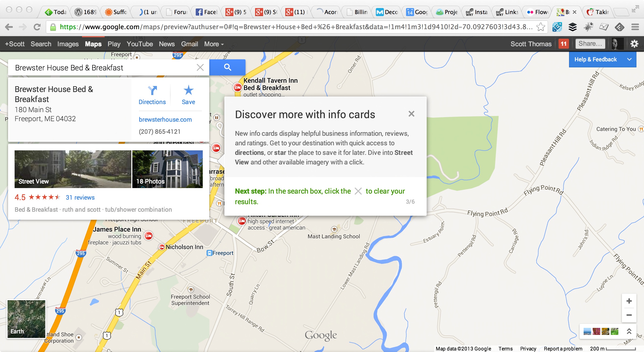Close the info cards tutorial popup

412,114
